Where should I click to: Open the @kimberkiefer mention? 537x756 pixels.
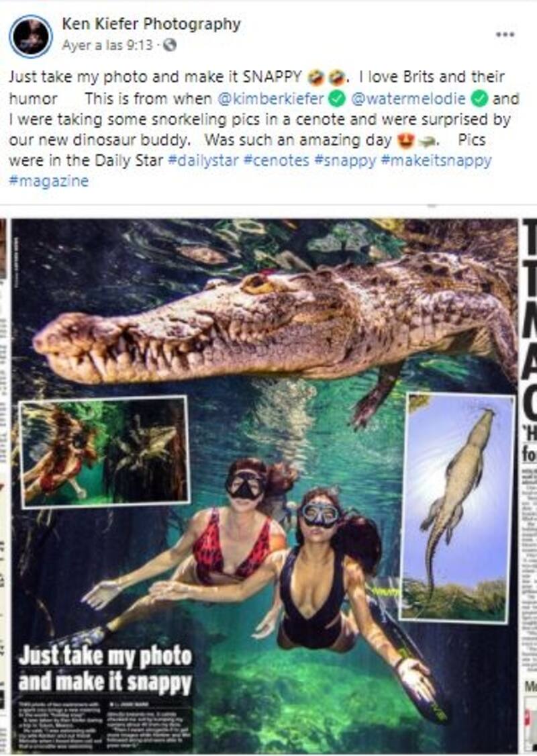(x=271, y=99)
